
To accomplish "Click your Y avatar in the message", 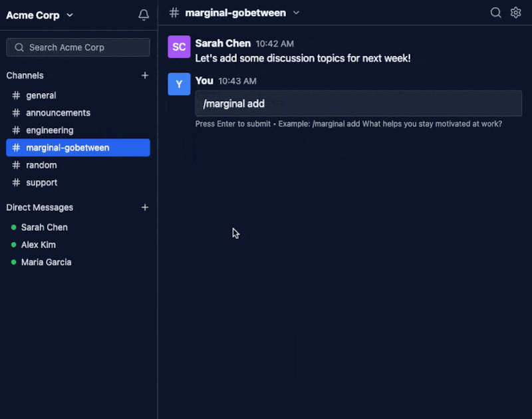I will click(x=179, y=84).
